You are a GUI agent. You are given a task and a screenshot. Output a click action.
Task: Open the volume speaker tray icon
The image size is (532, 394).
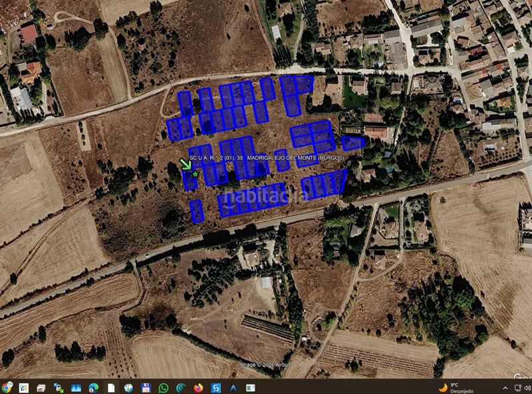[528, 388]
